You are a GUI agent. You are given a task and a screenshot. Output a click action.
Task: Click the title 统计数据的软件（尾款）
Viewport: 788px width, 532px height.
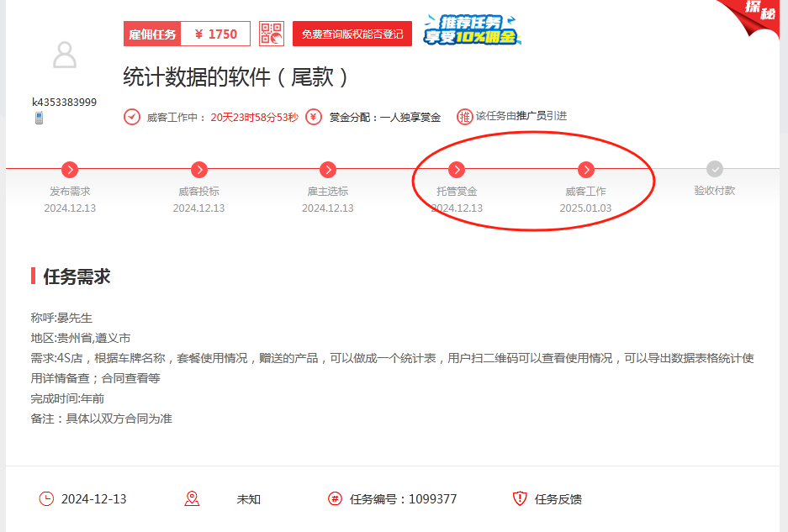(235, 77)
